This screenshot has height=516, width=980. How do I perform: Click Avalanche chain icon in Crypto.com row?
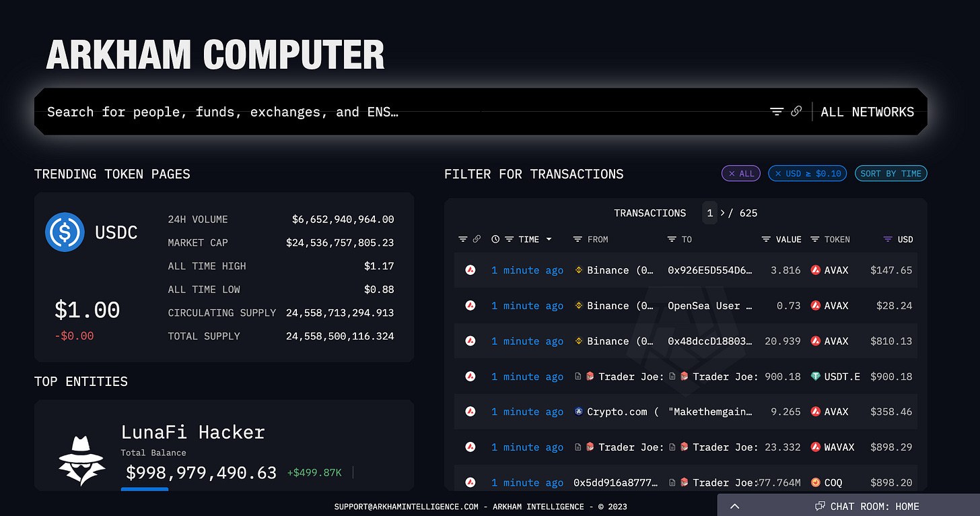coord(470,412)
